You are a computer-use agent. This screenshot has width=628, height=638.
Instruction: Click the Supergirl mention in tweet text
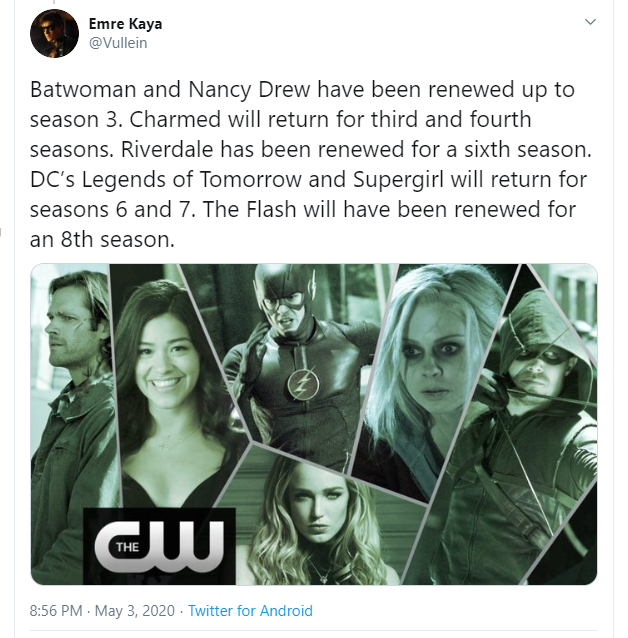click(398, 179)
